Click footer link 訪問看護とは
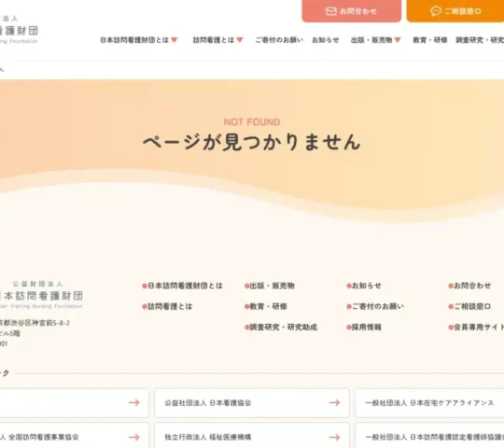Image resolution: width=504 pixels, height=448 pixels. coord(167,306)
